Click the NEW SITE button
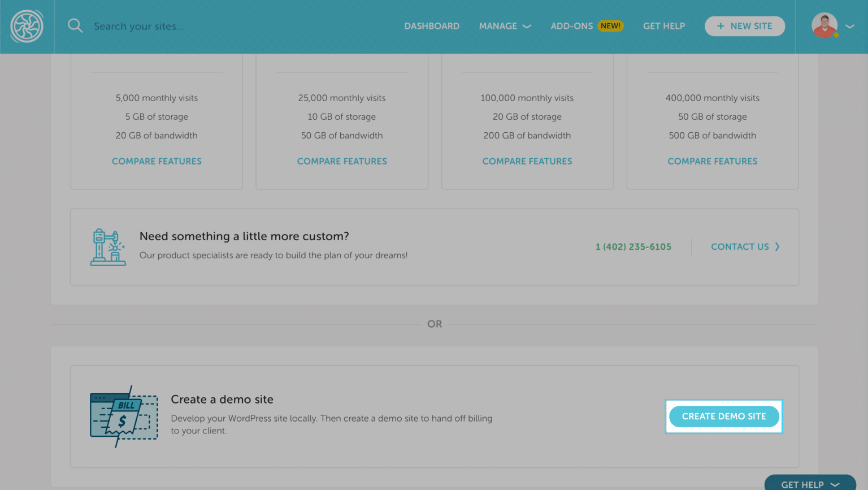 coord(744,25)
